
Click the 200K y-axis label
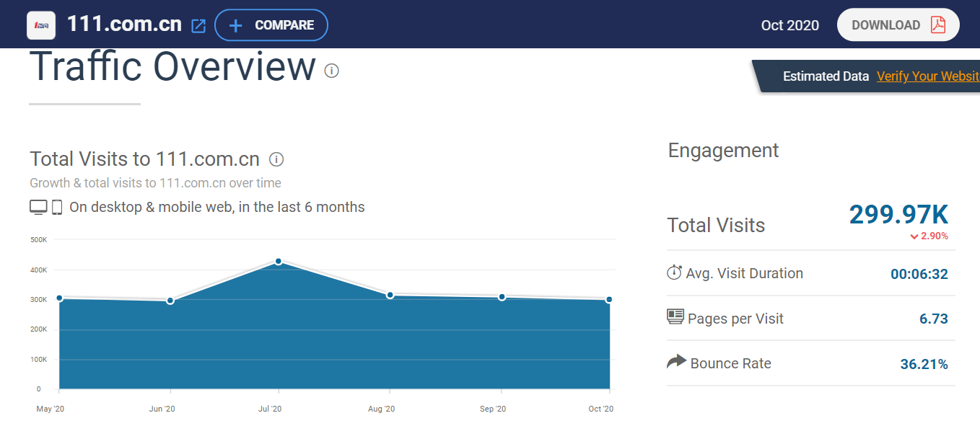[x=38, y=329]
